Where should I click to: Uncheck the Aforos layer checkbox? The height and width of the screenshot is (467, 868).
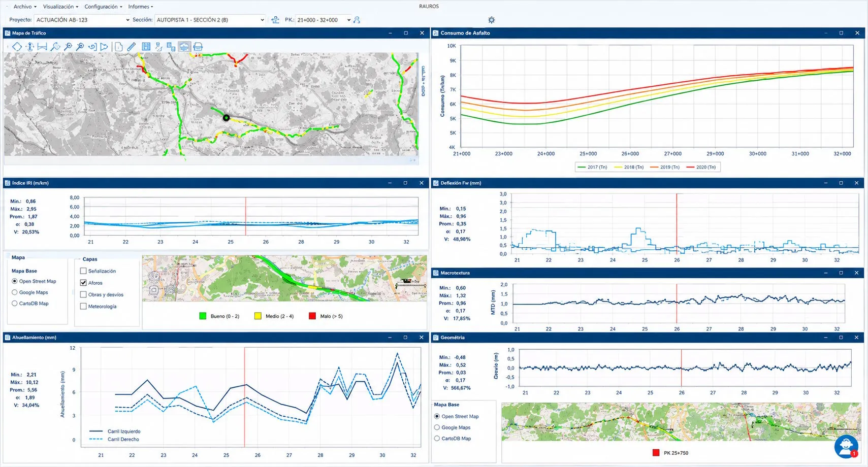point(83,283)
